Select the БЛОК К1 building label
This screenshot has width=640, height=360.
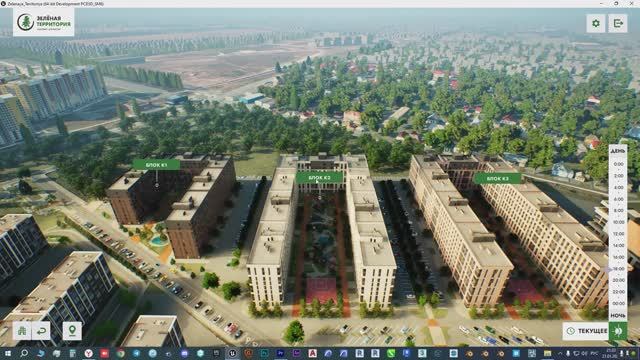pyautogui.click(x=156, y=165)
